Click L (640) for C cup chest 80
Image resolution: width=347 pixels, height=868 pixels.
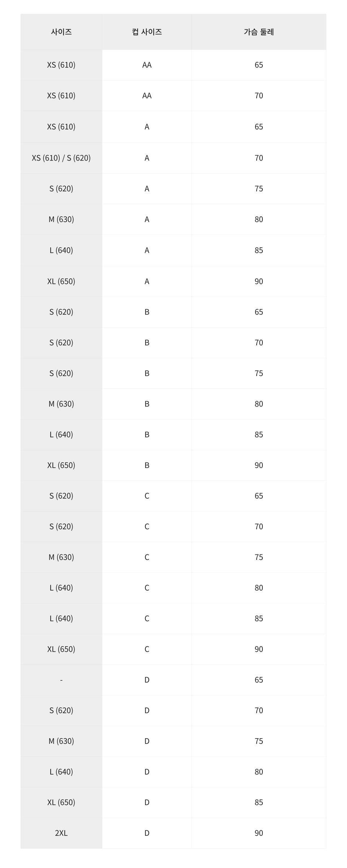[61, 588]
